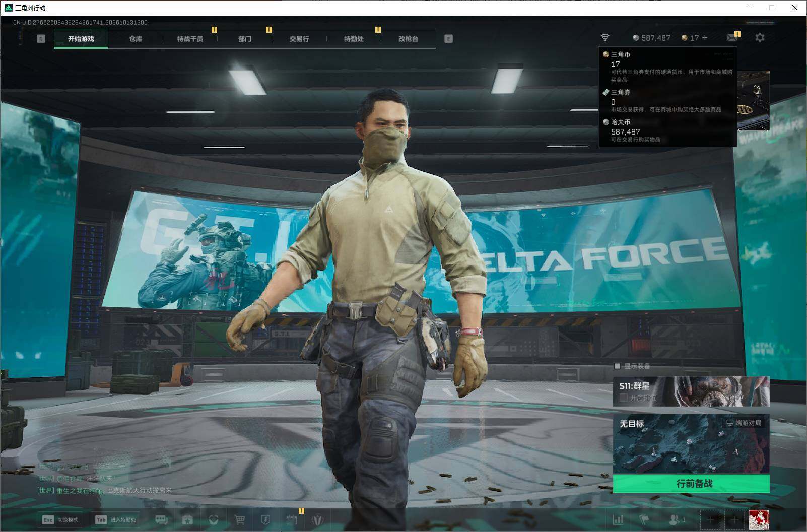807x532 pixels.
Task: Open the S11:群星 season banner
Action: tap(691, 391)
